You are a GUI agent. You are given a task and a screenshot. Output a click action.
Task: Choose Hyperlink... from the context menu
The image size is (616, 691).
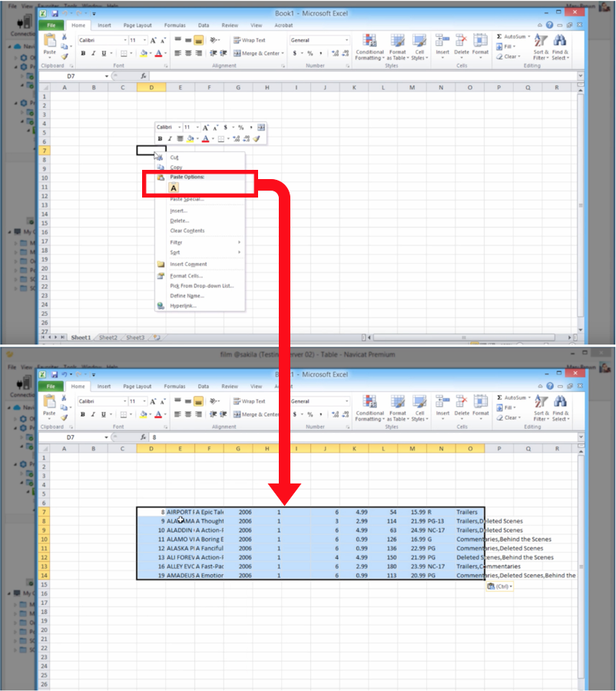183,306
